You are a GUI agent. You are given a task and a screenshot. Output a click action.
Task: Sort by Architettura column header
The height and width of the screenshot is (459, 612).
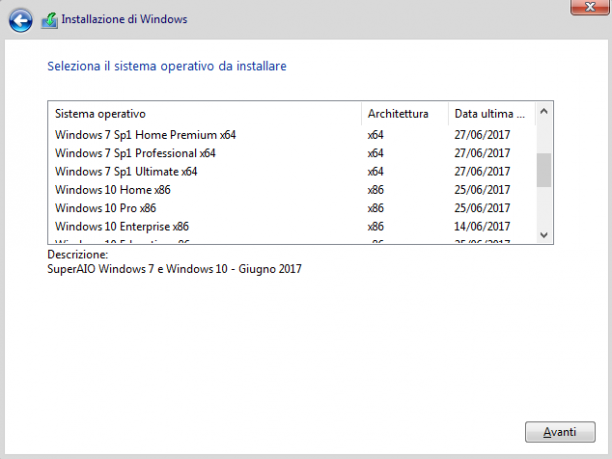[x=405, y=114]
